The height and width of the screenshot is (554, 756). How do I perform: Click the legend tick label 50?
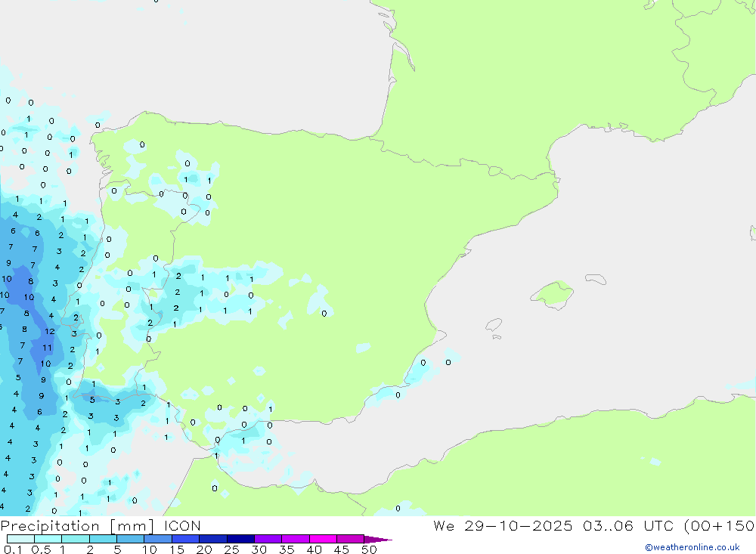(x=368, y=549)
